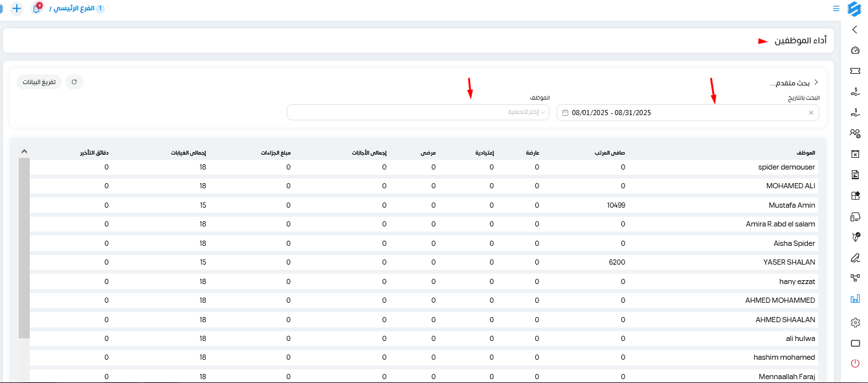Select employee row MOHAMED ALI
868x383 pixels.
click(x=423, y=186)
